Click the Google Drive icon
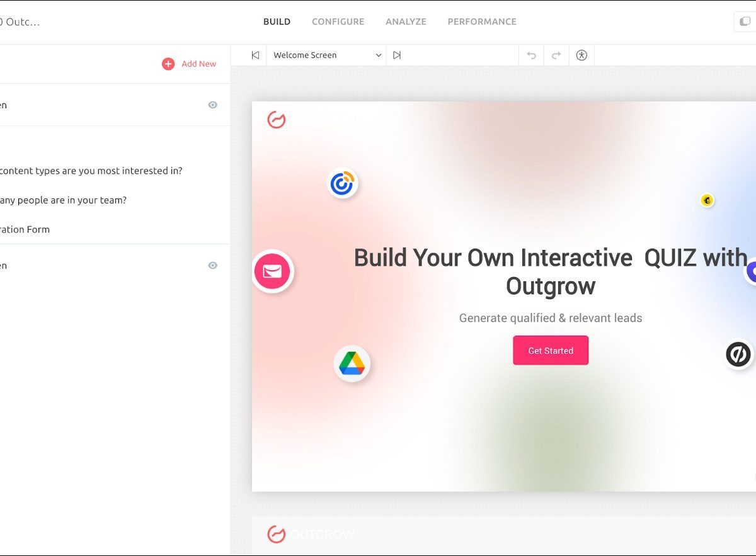The width and height of the screenshot is (756, 556). tap(352, 364)
